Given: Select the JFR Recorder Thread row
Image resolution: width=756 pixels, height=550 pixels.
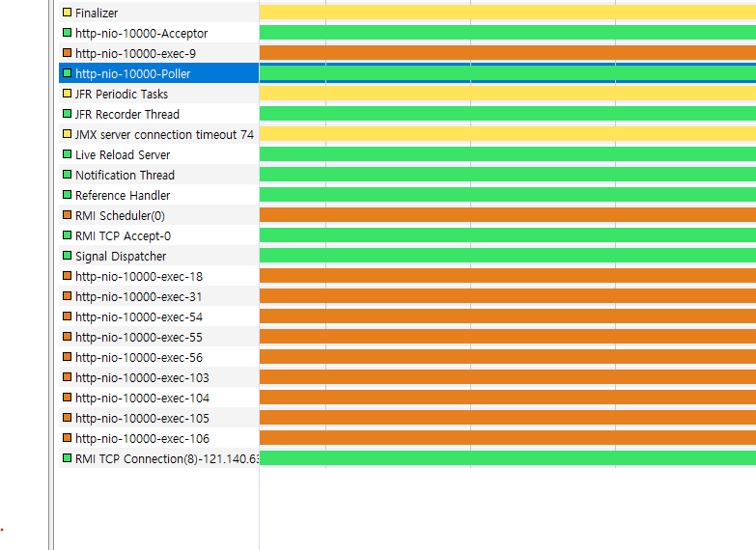Looking at the screenshot, I should (x=158, y=114).
